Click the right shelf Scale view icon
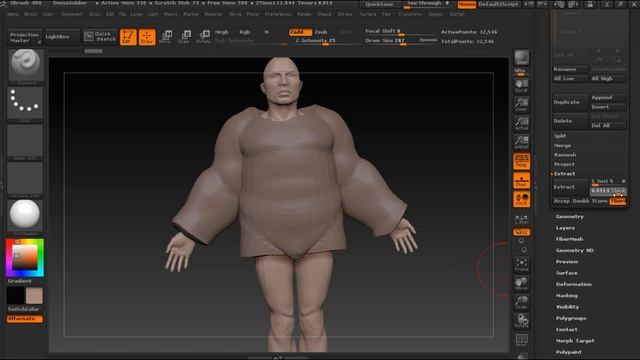 pos(521,302)
